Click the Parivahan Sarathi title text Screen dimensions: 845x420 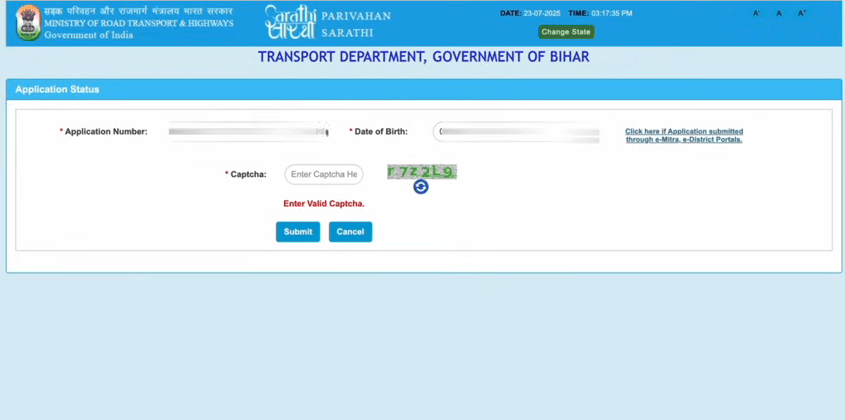click(x=356, y=23)
